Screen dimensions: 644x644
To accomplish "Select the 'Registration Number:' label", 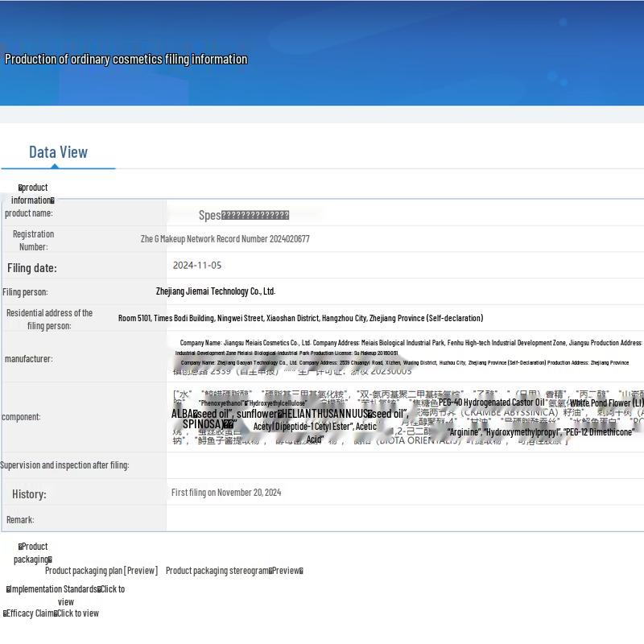I will pyautogui.click(x=33, y=240).
